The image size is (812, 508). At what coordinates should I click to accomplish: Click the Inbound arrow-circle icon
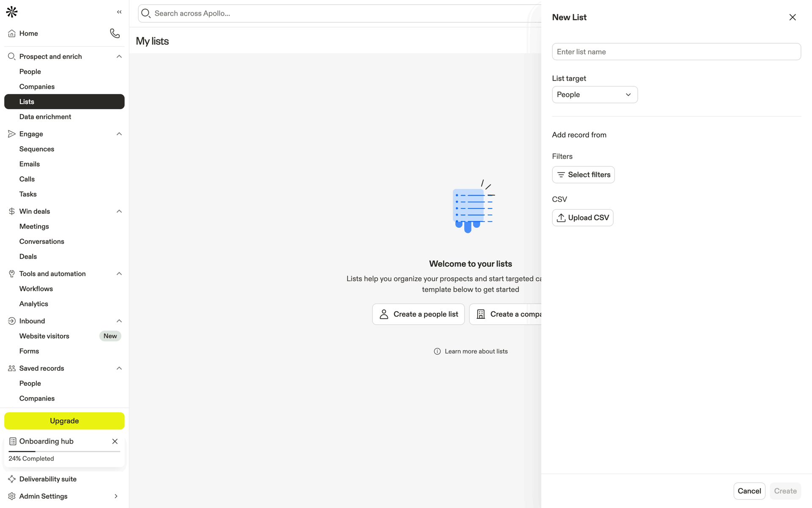(12, 321)
